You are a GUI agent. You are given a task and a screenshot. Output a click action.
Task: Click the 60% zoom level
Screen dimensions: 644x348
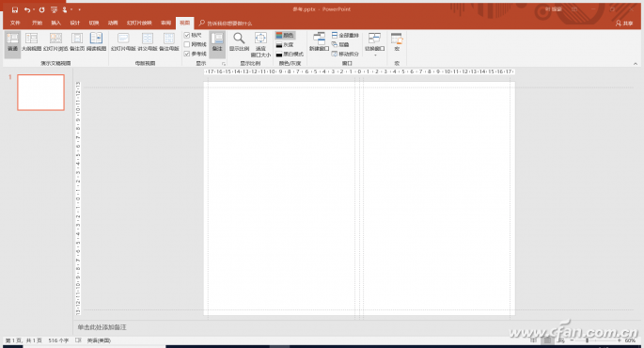tap(630, 340)
